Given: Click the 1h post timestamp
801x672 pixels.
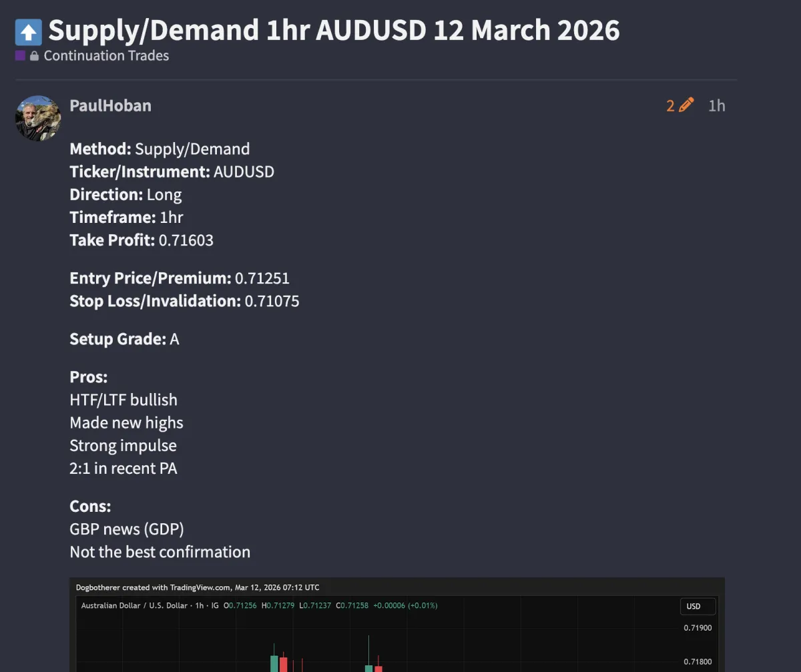Looking at the screenshot, I should pos(716,105).
